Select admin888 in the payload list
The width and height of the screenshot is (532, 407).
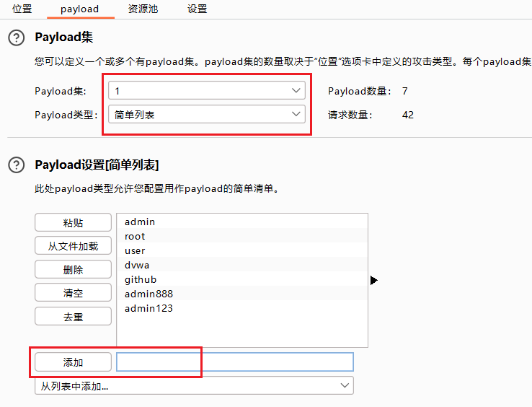(x=148, y=294)
